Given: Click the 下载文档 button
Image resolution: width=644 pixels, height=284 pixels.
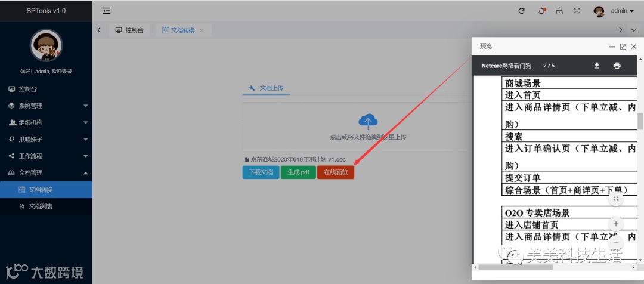Looking at the screenshot, I should tap(261, 172).
